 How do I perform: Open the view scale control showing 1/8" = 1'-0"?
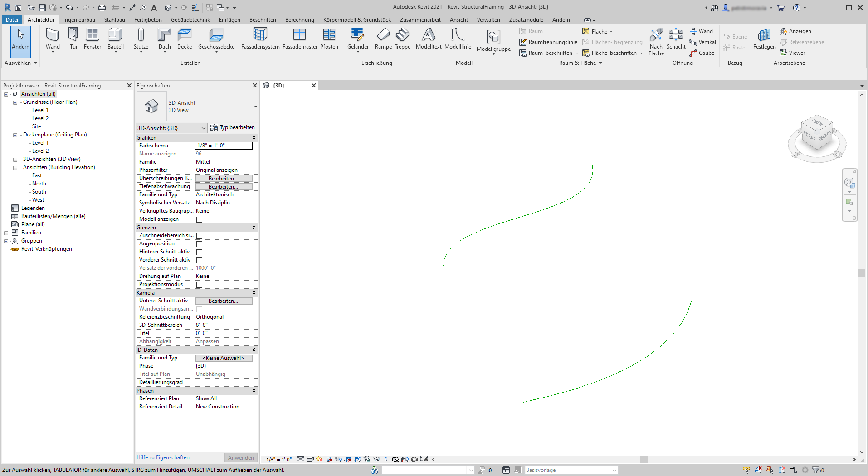tap(278, 459)
